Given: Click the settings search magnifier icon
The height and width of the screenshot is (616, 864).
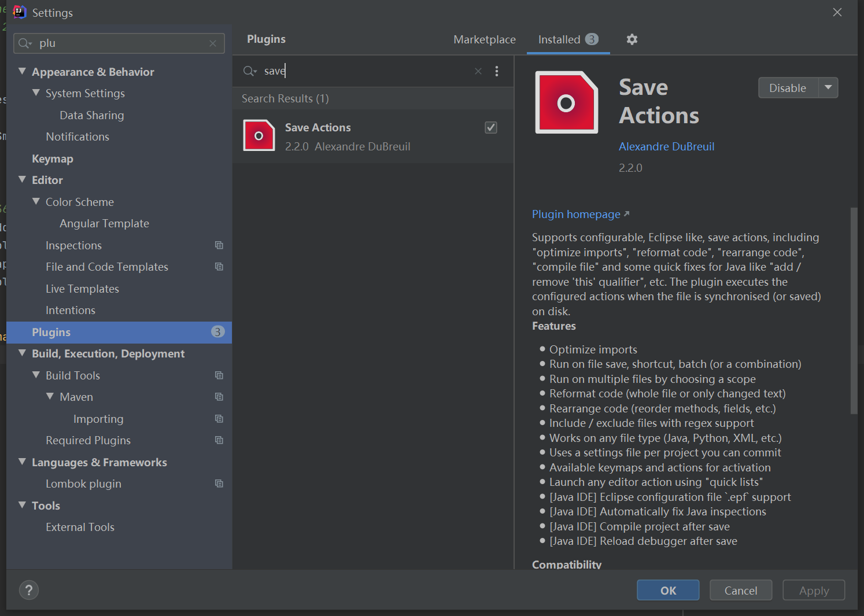Looking at the screenshot, I should pos(25,43).
